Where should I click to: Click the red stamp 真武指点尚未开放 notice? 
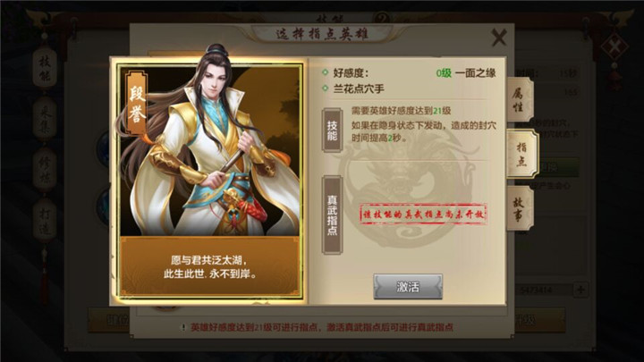[x=423, y=214]
